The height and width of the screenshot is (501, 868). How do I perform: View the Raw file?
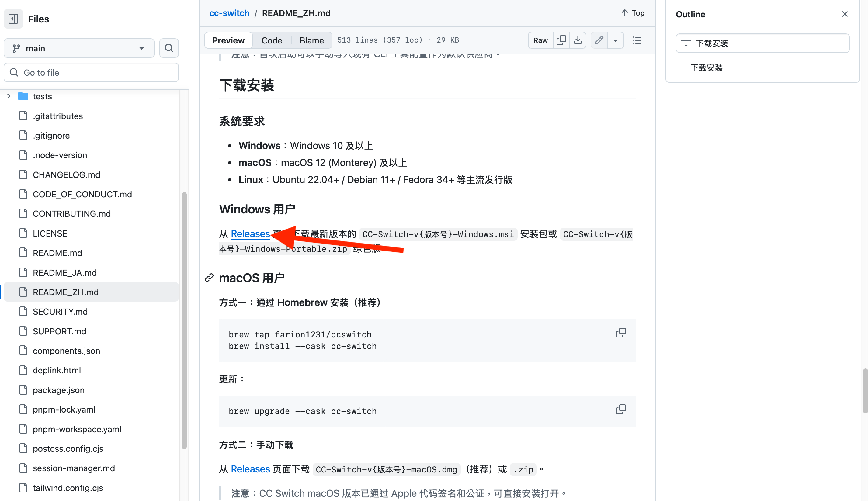pyautogui.click(x=540, y=40)
